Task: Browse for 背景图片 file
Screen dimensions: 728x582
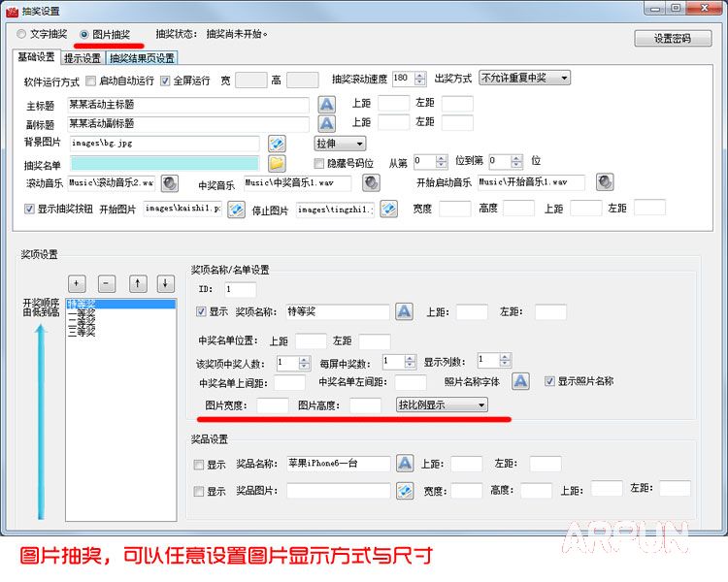Action: click(277, 144)
